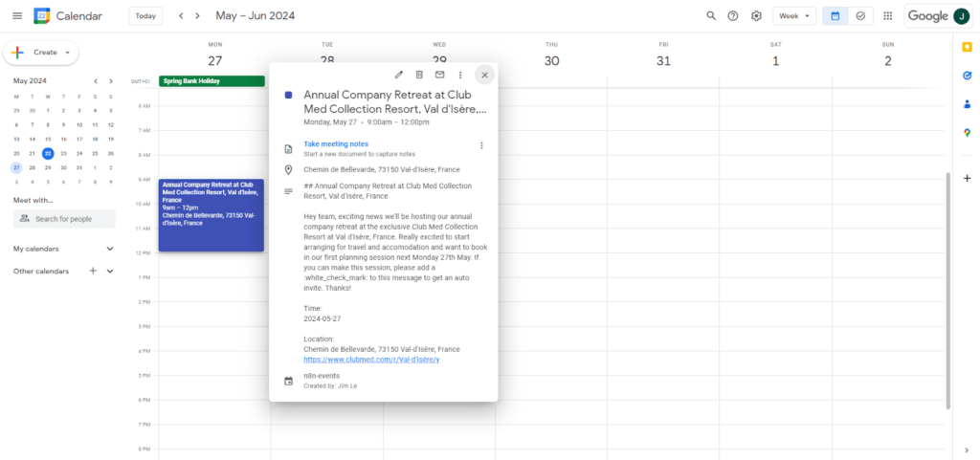980x460 pixels.
Task: Open the main menu hamburger icon
Action: coord(16,16)
